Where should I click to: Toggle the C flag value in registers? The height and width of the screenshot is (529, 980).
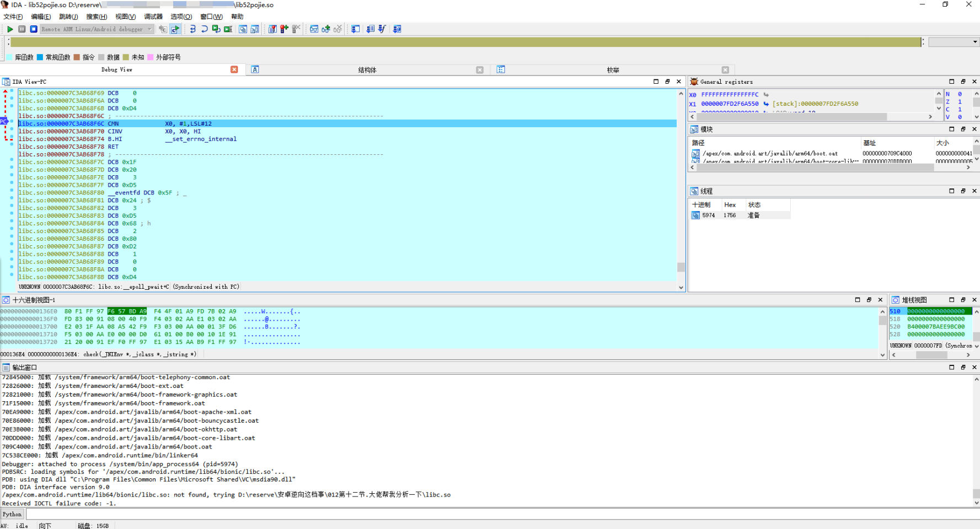coord(960,110)
